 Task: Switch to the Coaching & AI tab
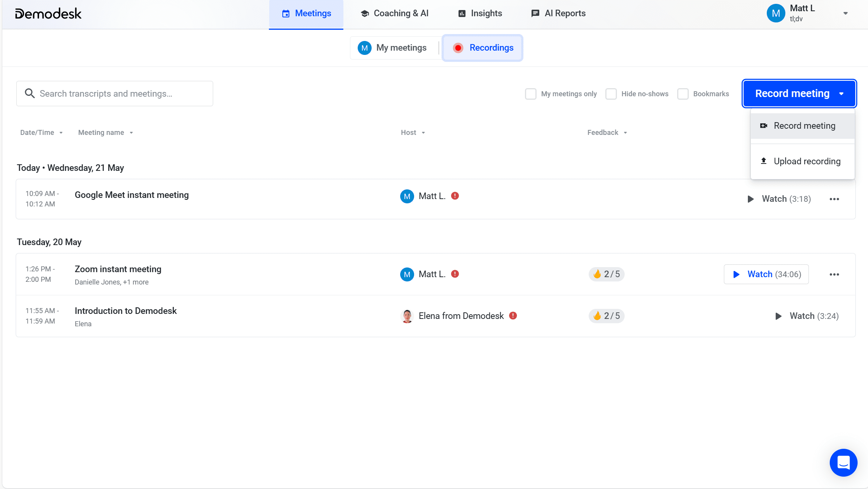point(394,14)
